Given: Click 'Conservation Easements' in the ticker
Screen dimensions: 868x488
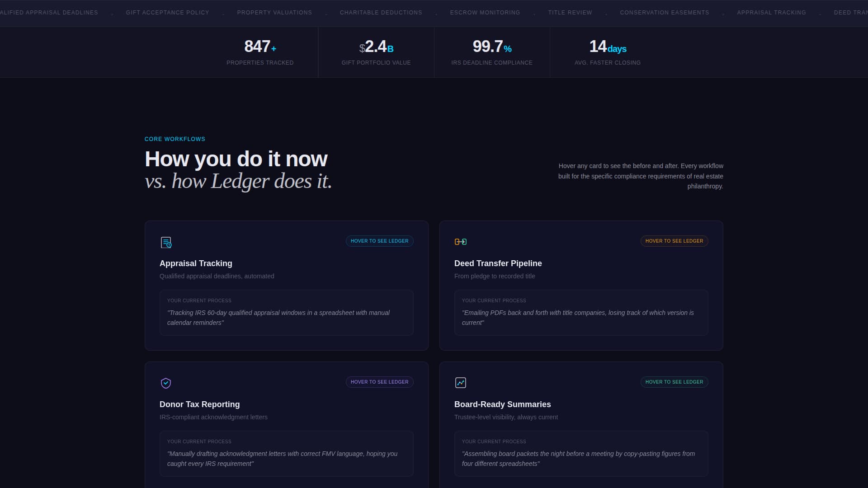Looking at the screenshot, I should [665, 13].
